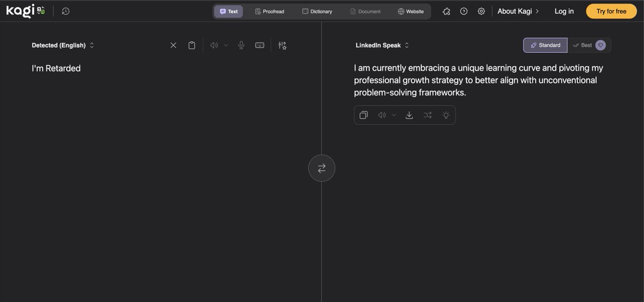
Task: Switch to the Text tab
Action: coord(229,11)
